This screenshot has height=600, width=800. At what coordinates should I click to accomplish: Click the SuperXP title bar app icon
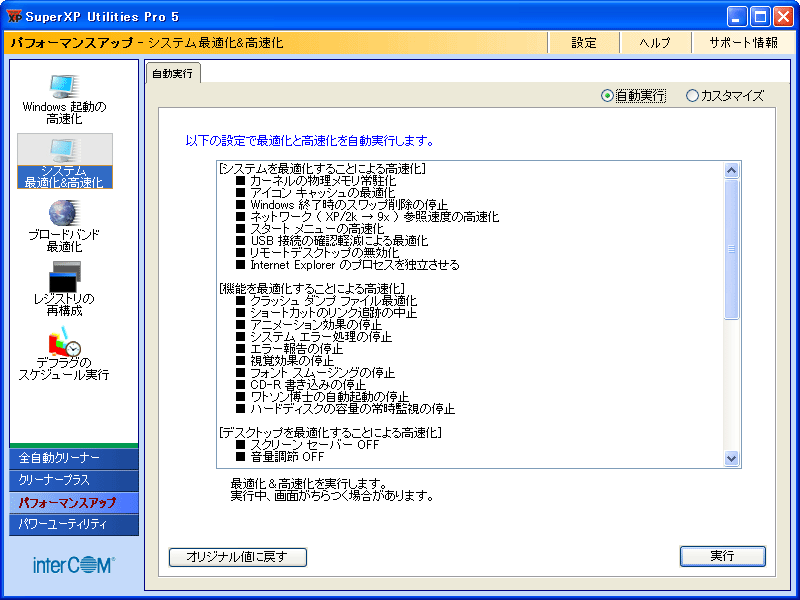tap(14, 17)
